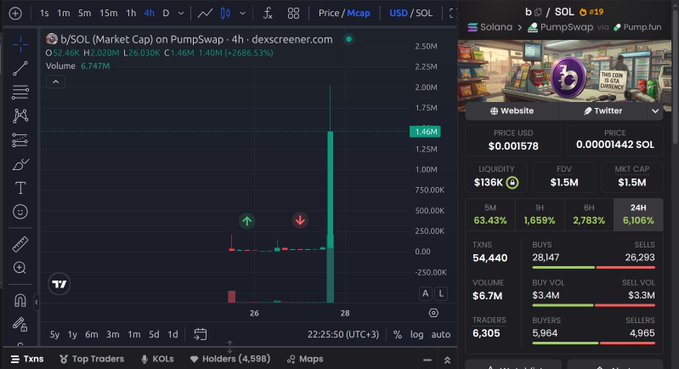Screen dimensions: 679x369
Task: Activate the zoom in tool
Action: click(20, 268)
